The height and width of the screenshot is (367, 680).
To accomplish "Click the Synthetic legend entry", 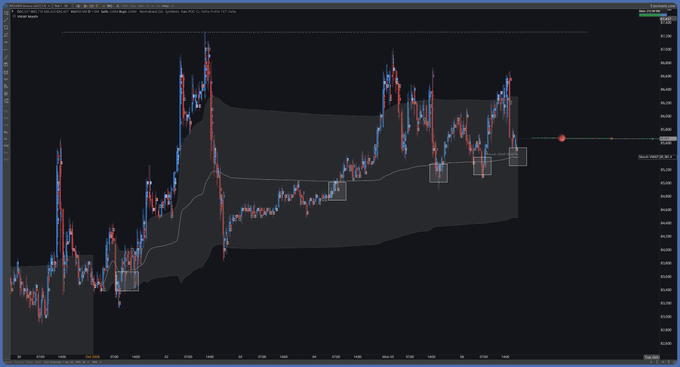I will 173,11.
